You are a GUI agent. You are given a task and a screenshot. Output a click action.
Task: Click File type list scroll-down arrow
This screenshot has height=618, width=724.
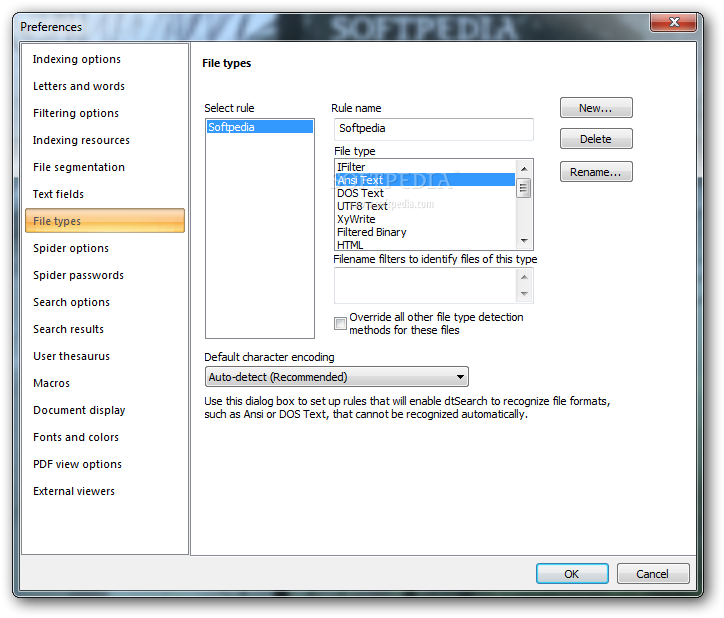524,241
